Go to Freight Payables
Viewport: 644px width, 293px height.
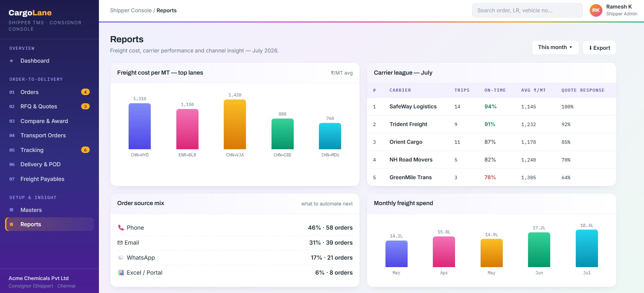click(x=49, y=179)
